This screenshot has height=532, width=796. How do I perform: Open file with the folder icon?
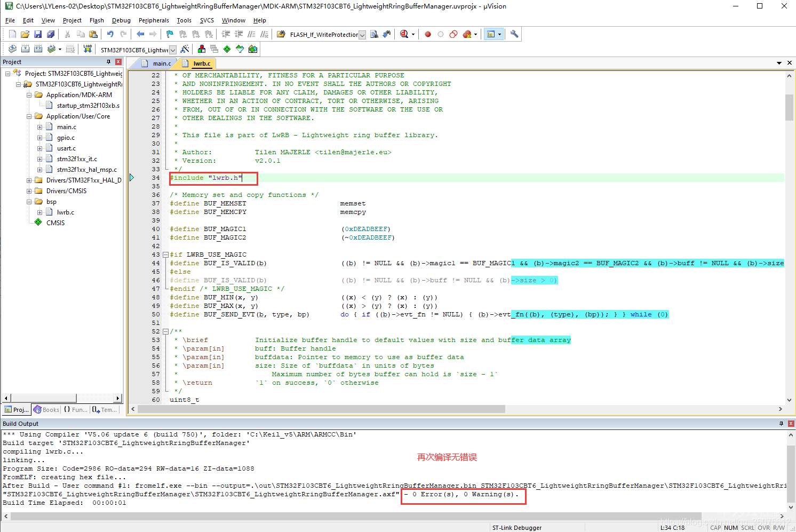(25, 34)
